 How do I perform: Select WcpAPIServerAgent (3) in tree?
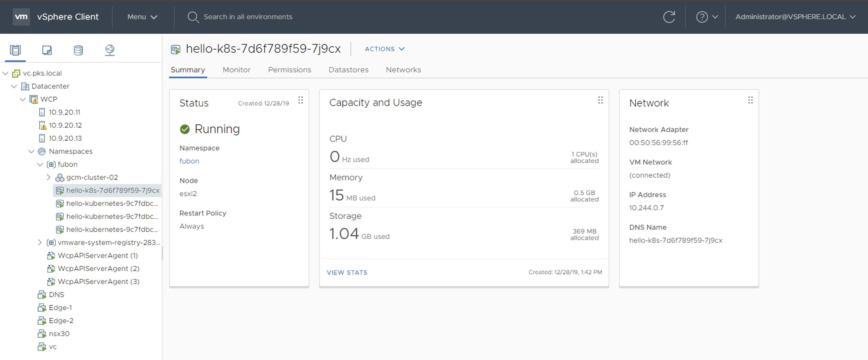click(x=98, y=282)
